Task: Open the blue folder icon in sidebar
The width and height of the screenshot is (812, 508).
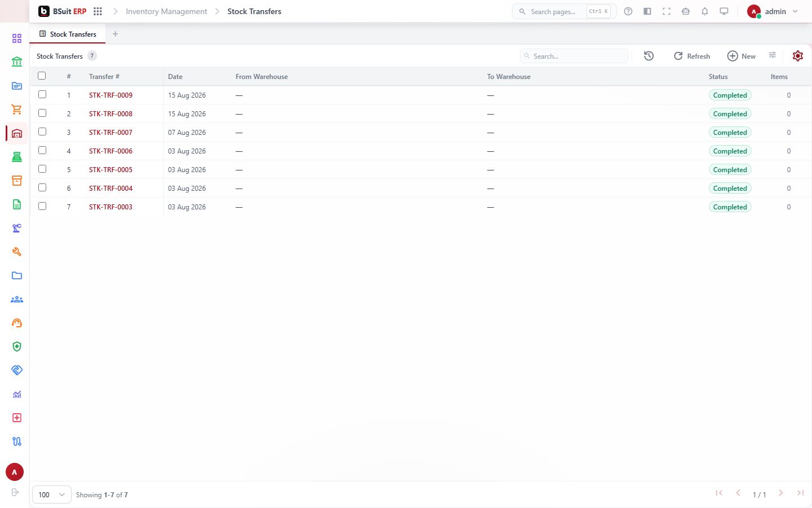Action: [17, 275]
